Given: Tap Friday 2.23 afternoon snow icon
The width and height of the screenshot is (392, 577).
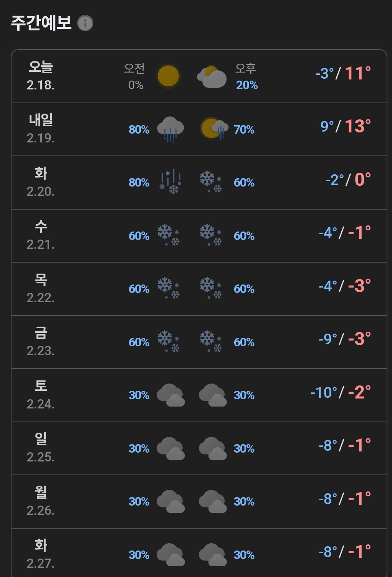Looking at the screenshot, I should (211, 341).
